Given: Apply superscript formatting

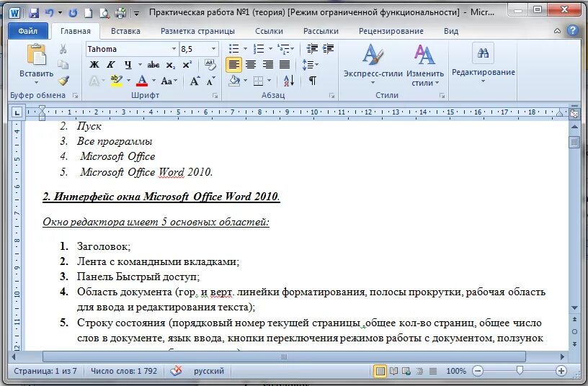Looking at the screenshot, I should pos(187,65).
